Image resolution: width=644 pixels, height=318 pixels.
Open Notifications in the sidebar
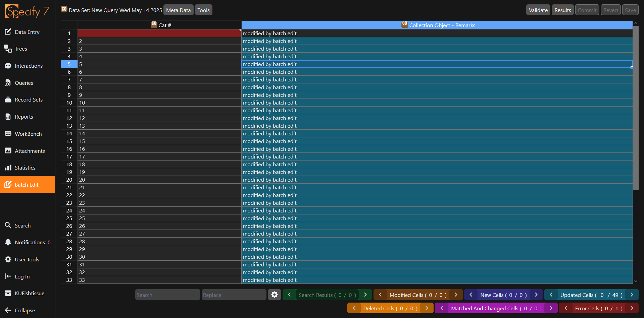click(x=28, y=242)
